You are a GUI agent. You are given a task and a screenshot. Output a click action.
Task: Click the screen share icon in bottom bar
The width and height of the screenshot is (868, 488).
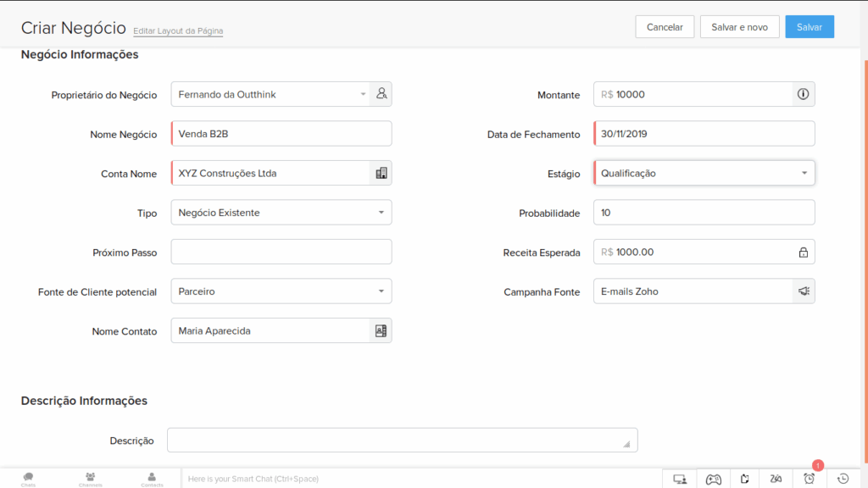click(x=680, y=480)
